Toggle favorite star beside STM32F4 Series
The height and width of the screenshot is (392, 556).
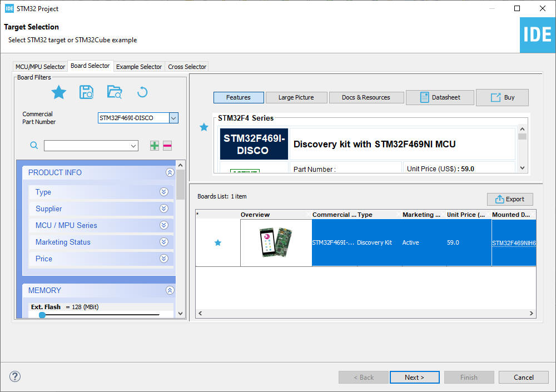(203, 127)
